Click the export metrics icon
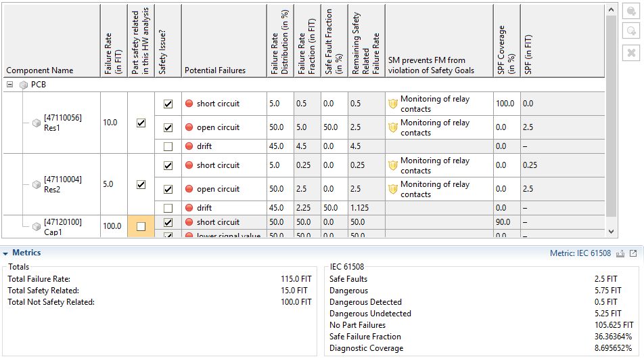Screen dimensions: 644x359 (621, 253)
